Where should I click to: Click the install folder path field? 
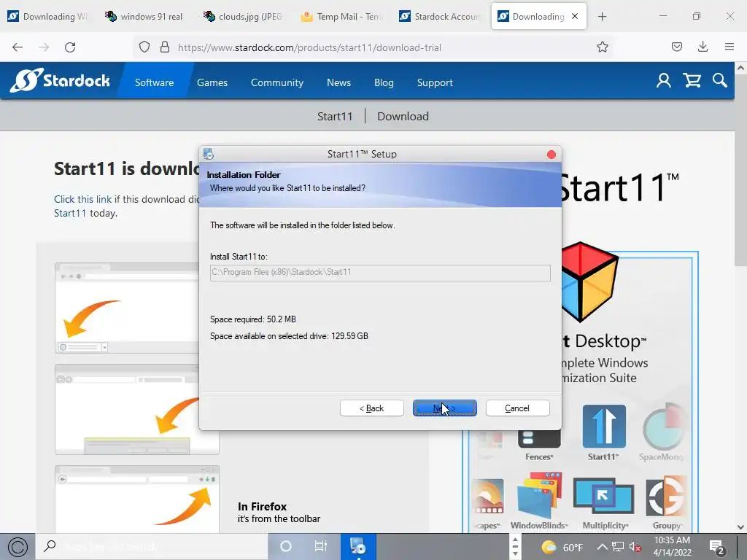coord(379,273)
